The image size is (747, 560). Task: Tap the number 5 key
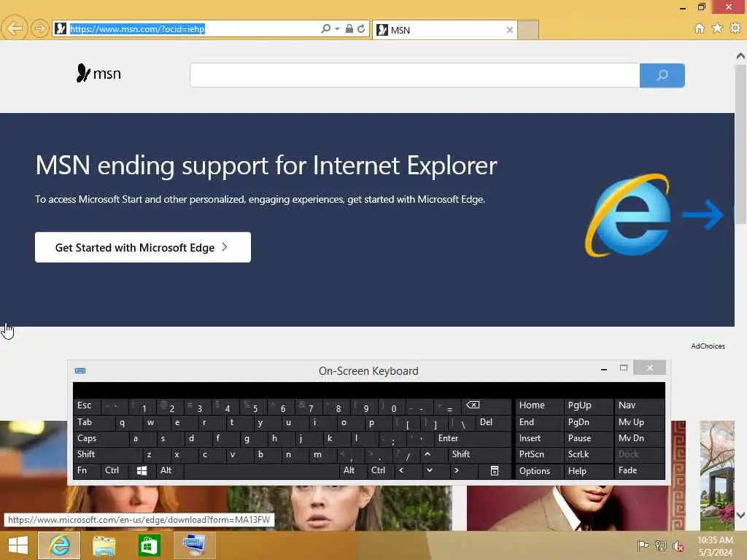(253, 405)
